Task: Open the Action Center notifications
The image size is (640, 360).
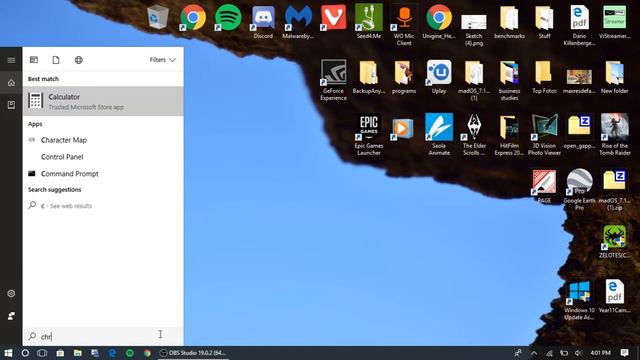Action: click(624, 353)
